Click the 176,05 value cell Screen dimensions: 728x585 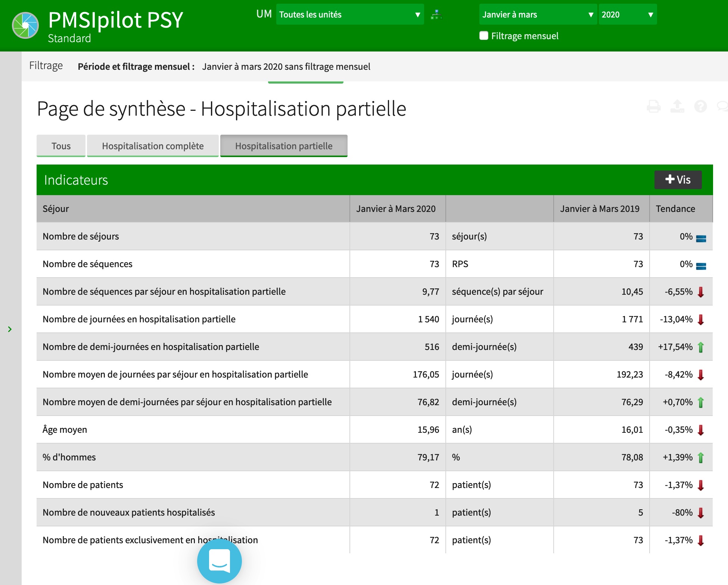tap(426, 374)
